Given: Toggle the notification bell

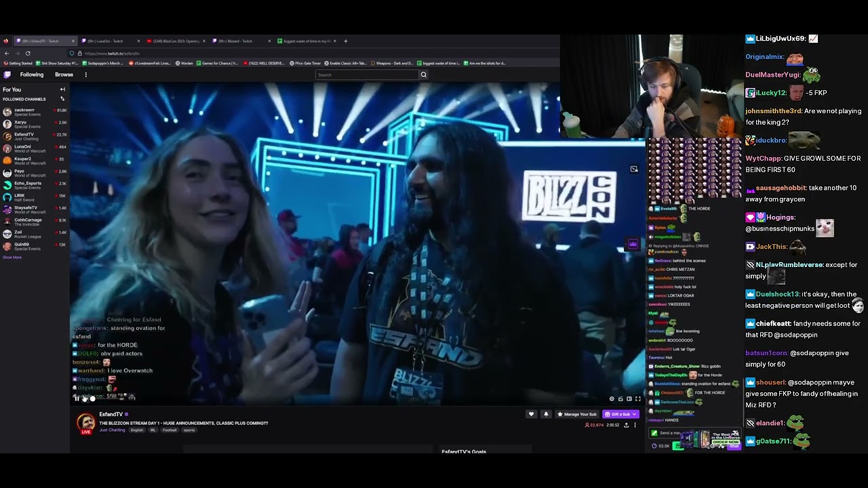Looking at the screenshot, I should point(546,414).
